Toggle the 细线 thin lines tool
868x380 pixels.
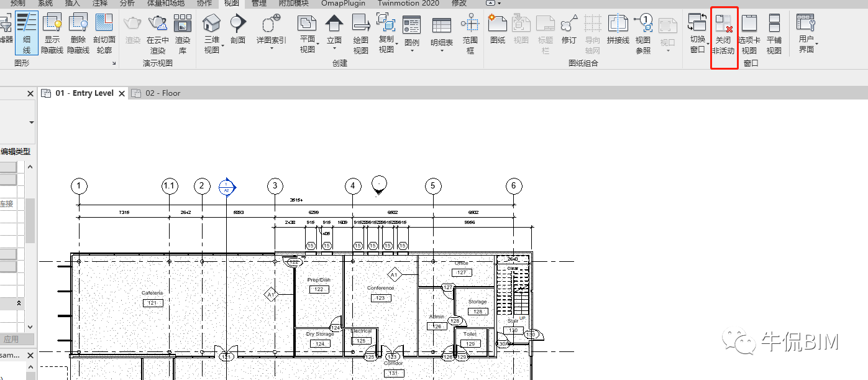click(x=27, y=33)
